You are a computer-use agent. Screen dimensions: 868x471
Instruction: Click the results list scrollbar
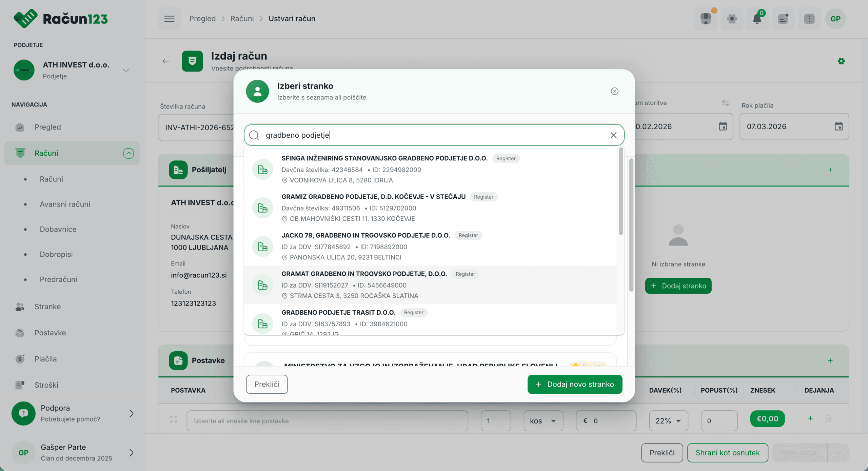pyautogui.click(x=620, y=192)
